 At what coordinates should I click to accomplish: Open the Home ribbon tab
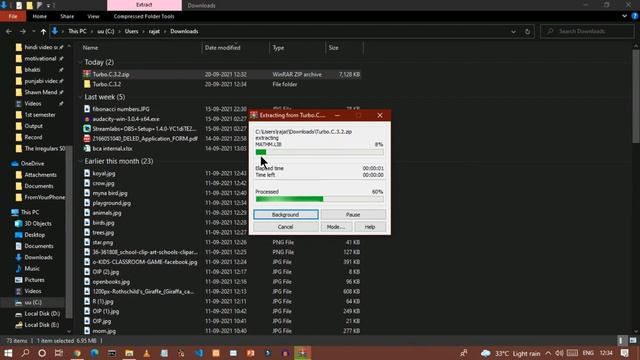[40, 16]
